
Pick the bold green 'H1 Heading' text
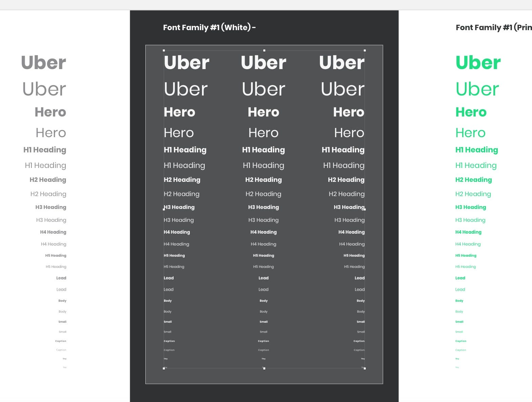pyautogui.click(x=477, y=150)
